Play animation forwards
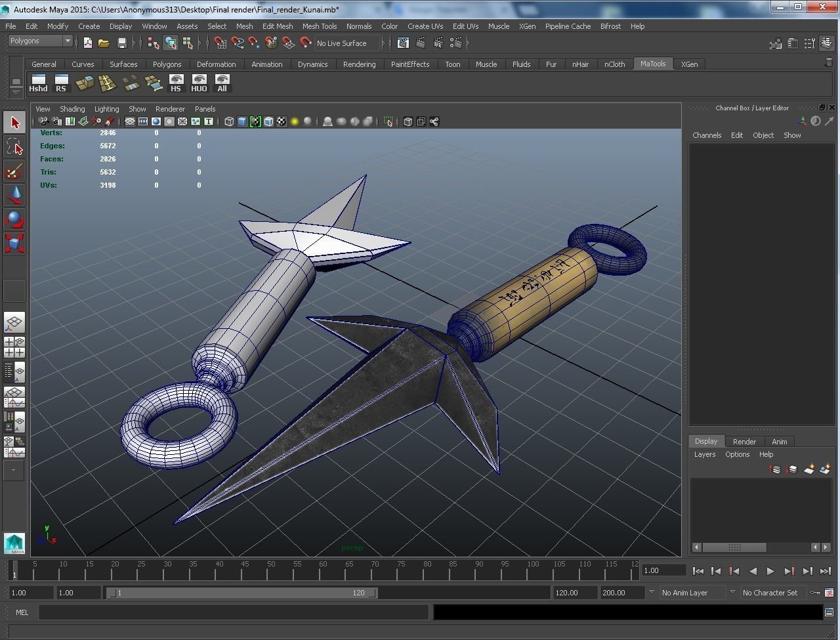This screenshot has height=640, width=840. click(x=770, y=571)
